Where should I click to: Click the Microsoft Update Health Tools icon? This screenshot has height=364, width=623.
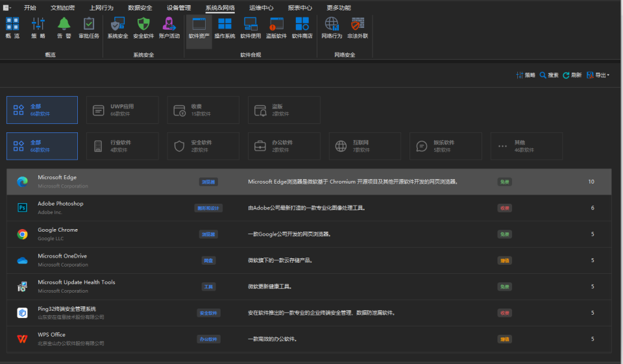[x=22, y=287]
